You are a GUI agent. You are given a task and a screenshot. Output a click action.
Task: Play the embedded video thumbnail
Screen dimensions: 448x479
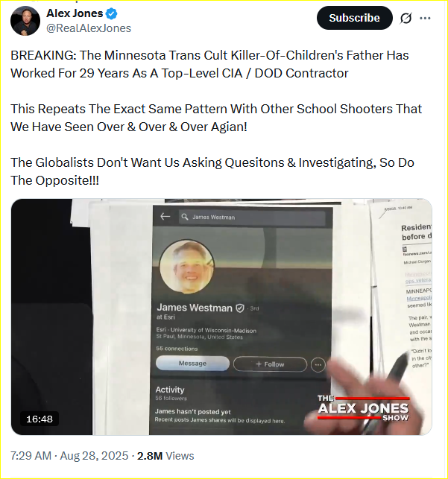(221, 317)
